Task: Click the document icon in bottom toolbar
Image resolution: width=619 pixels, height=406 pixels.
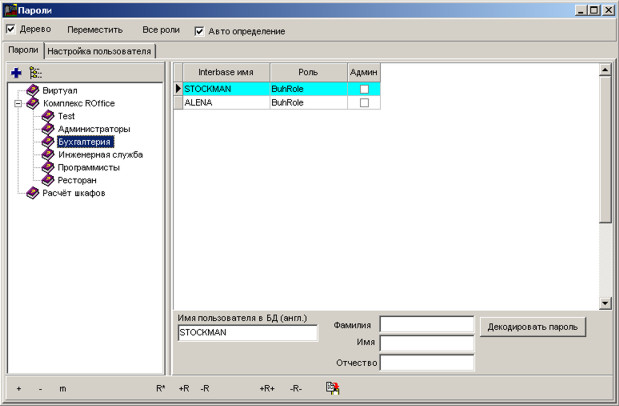Action: [x=331, y=388]
